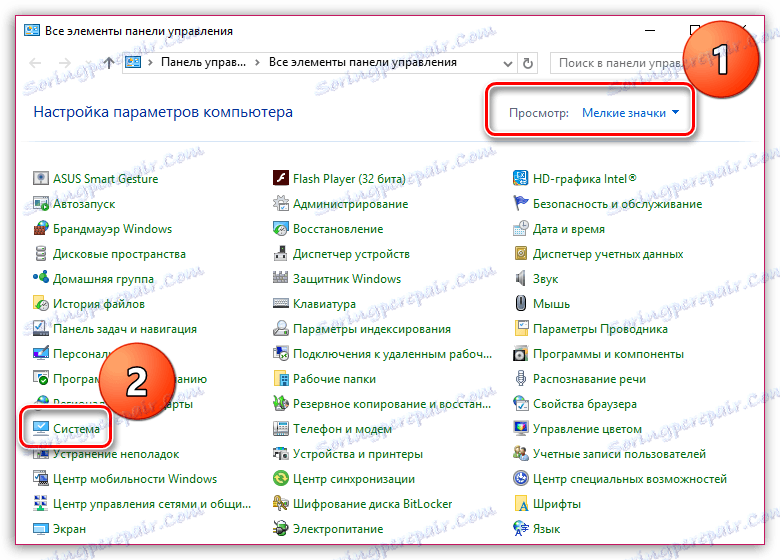Click the Домашняя группа icon
This screenshot has height=560, width=780.
tap(41, 278)
